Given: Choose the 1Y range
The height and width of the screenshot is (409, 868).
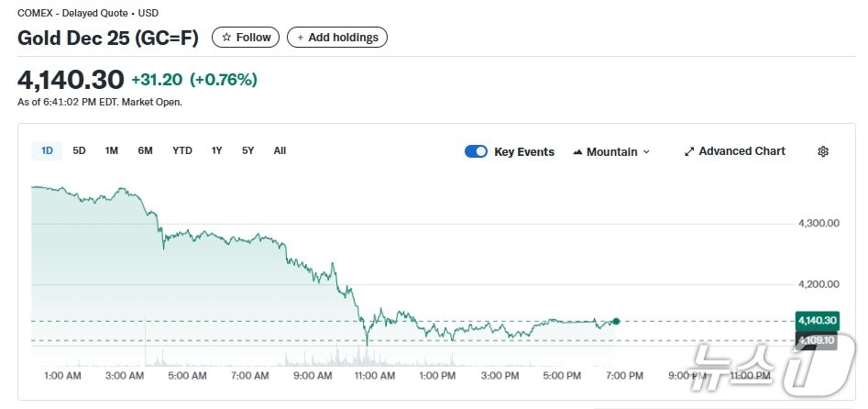Looking at the screenshot, I should click(x=216, y=150).
